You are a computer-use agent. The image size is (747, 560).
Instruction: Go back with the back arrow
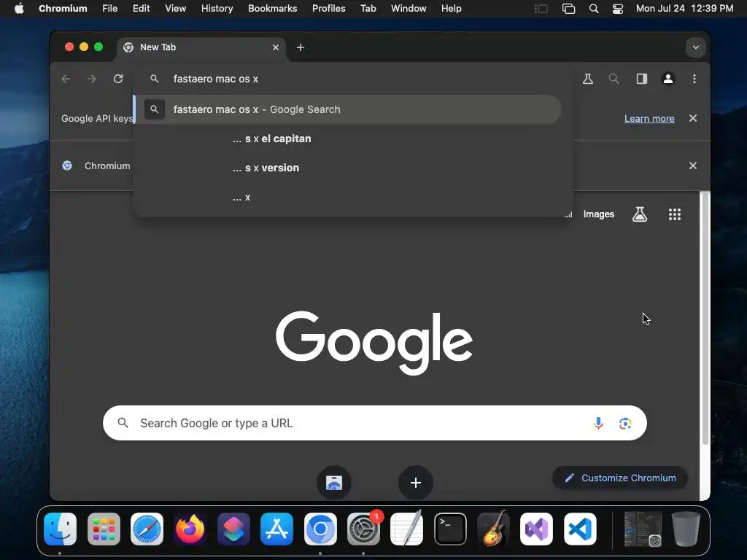click(x=66, y=79)
